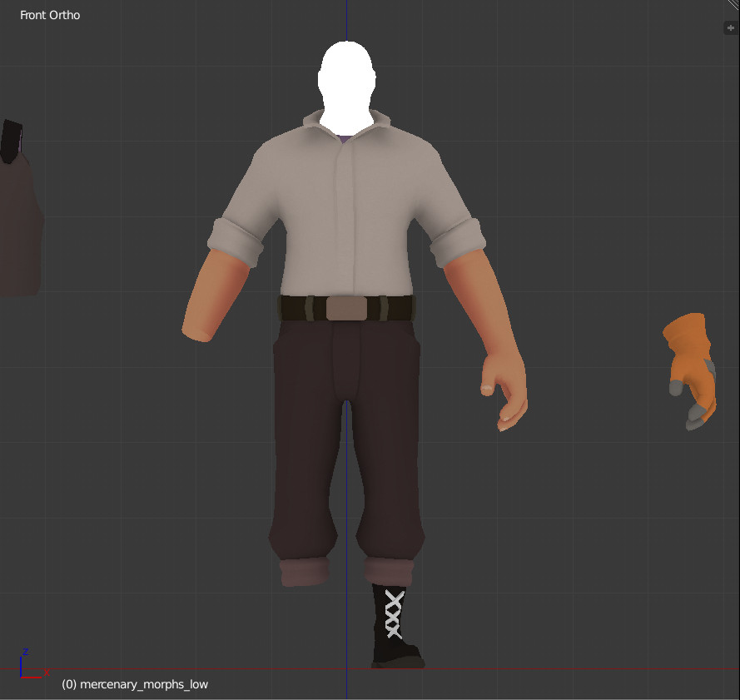Screen dimensions: 740x700
Task: Expand the hidden sidebar with the plus icon
Action: point(731,27)
